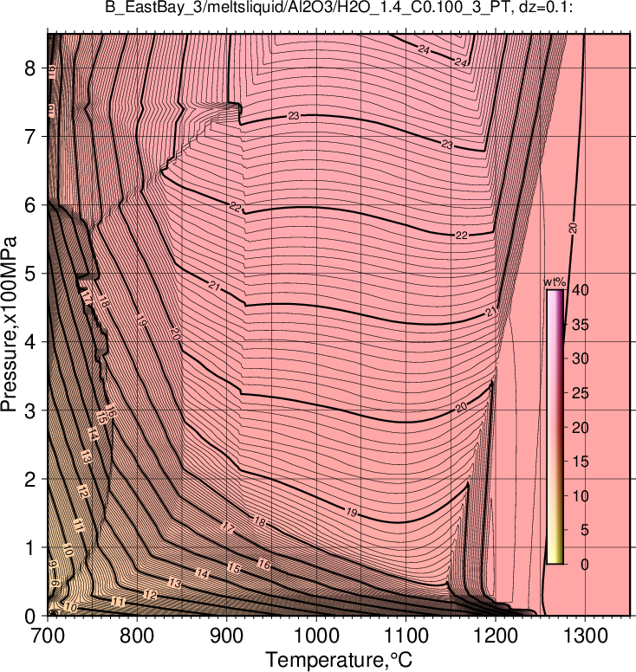The width and height of the screenshot is (636, 672).
Task: Click the 15 label on the colorbar scale
Action: [580, 462]
